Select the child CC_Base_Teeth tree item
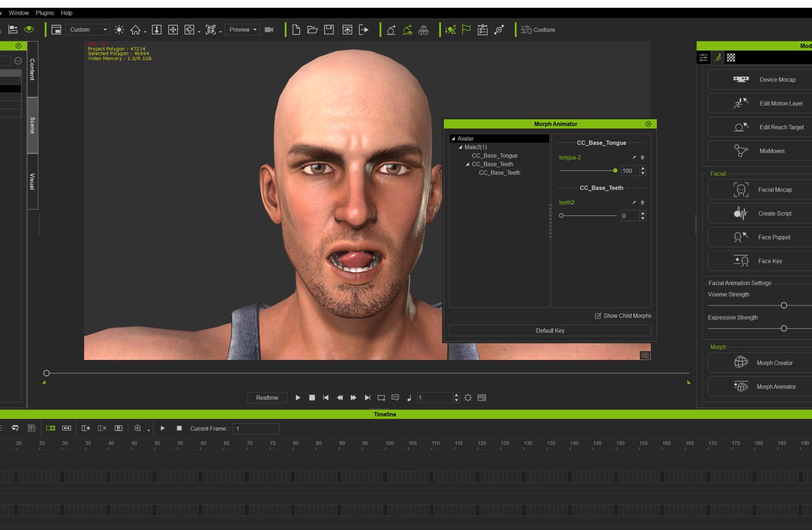The width and height of the screenshot is (812, 530). (499, 173)
